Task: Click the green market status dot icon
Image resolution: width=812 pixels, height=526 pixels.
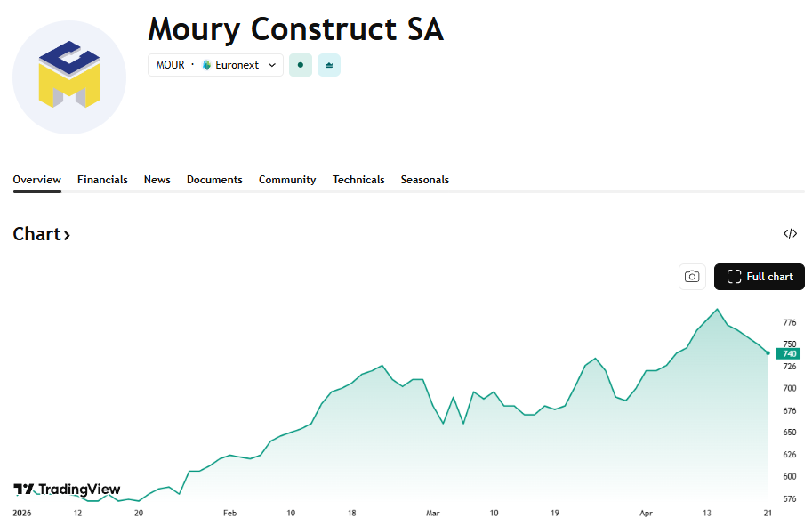Action: tap(301, 65)
